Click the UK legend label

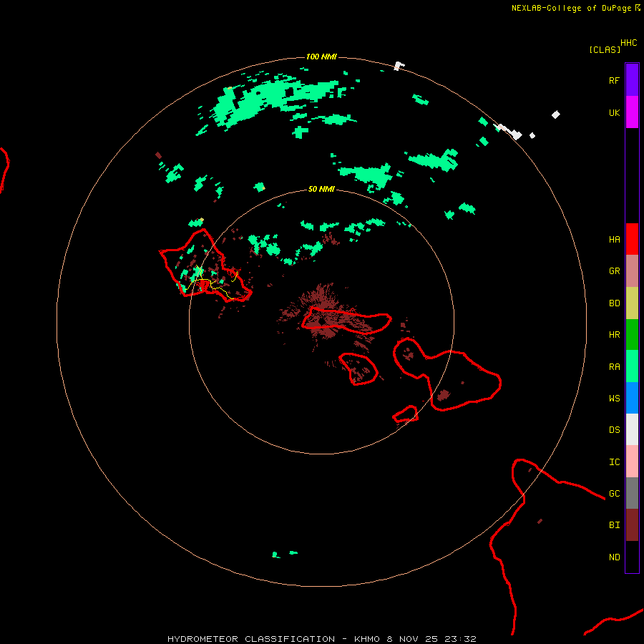click(x=614, y=112)
